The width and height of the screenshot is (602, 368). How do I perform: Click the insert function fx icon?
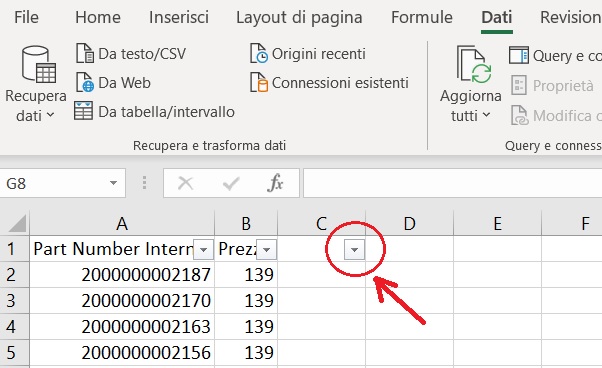[275, 183]
